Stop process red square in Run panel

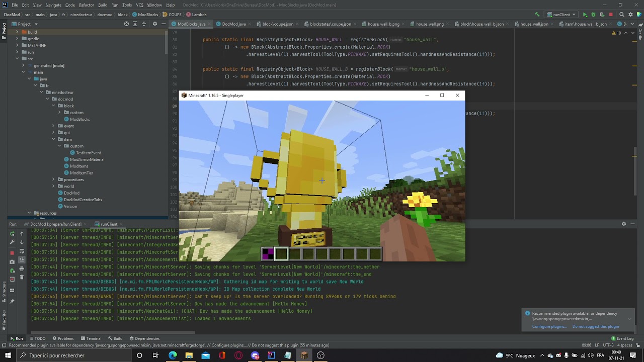(x=13, y=253)
